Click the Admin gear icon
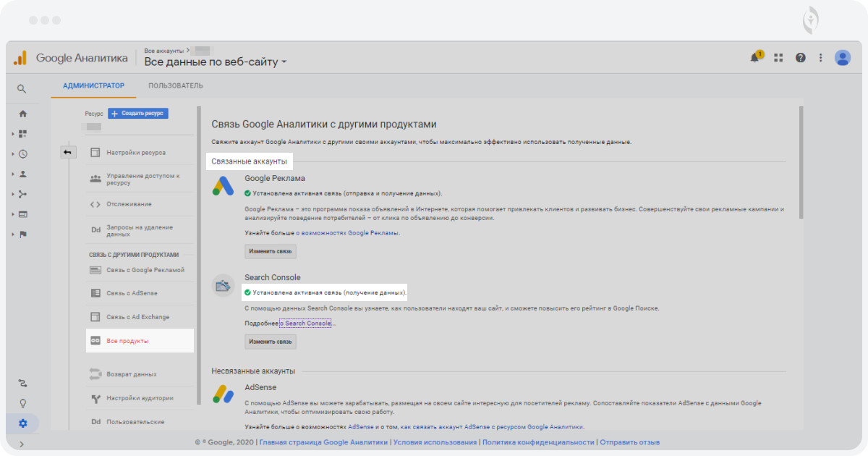868x456 pixels. click(22, 423)
